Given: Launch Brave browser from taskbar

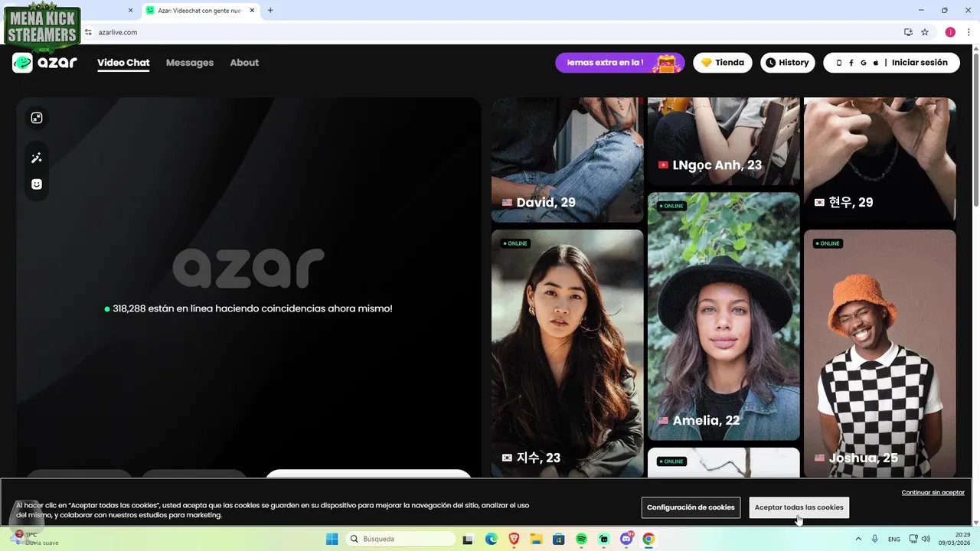Looking at the screenshot, I should (514, 539).
